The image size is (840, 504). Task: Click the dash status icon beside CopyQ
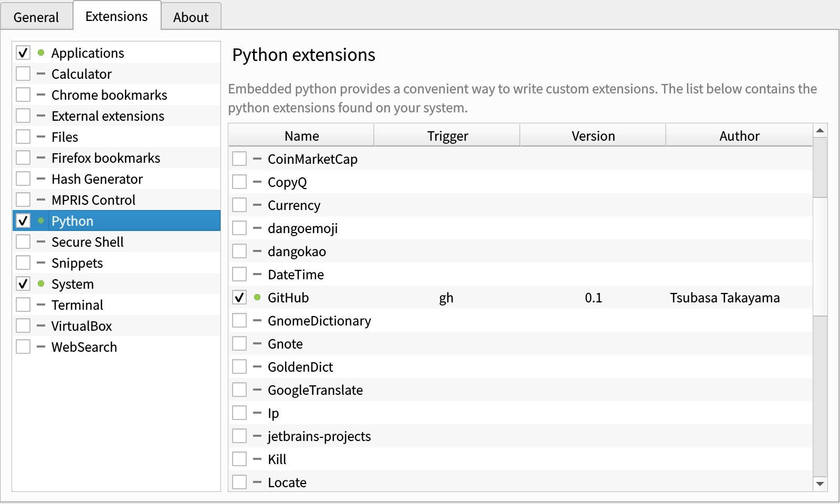[257, 182]
